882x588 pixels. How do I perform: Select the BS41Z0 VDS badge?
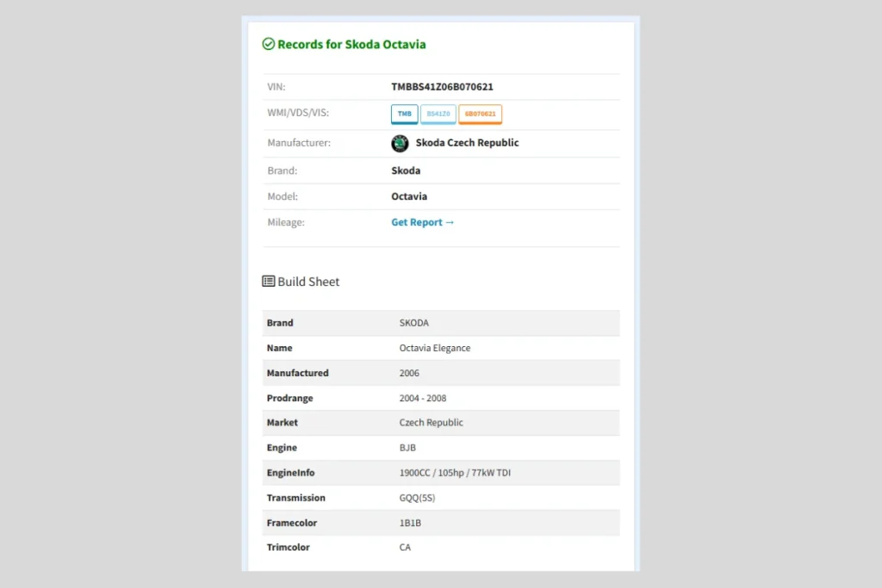438,114
